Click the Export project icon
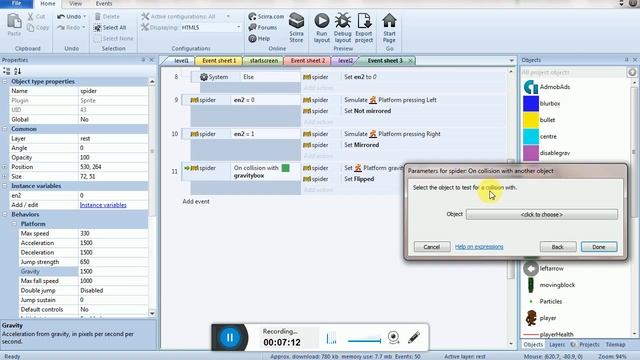This screenshot has width=640, height=360. pos(364,20)
